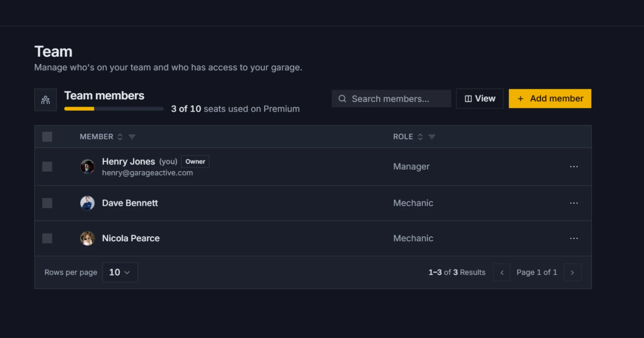Click Dave Bennett avatar
The width and height of the screenshot is (644, 338).
87,203
